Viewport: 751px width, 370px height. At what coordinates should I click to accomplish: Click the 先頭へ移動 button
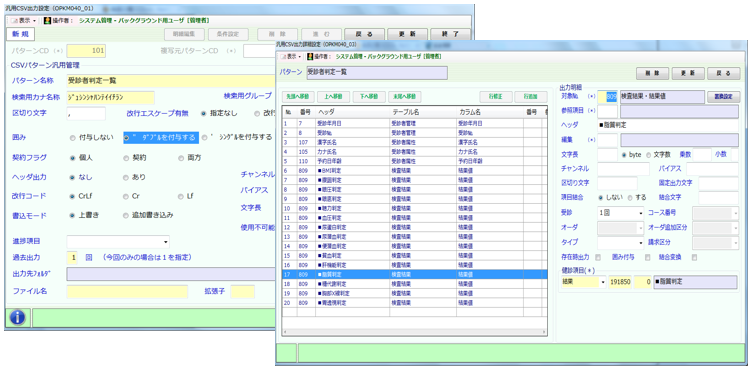pyautogui.click(x=297, y=96)
